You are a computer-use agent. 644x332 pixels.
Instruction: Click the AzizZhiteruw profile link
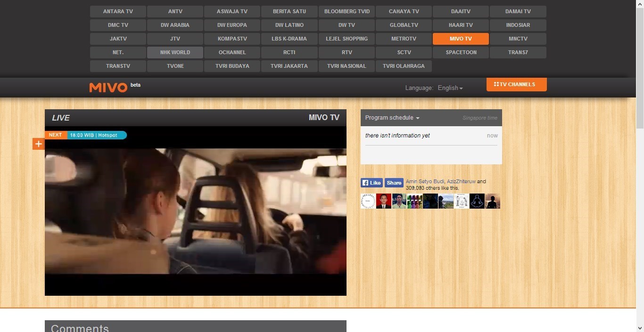(x=461, y=181)
